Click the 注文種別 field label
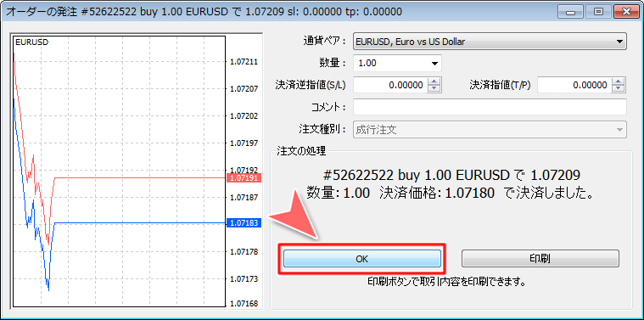The height and width of the screenshot is (320, 644). (x=322, y=129)
